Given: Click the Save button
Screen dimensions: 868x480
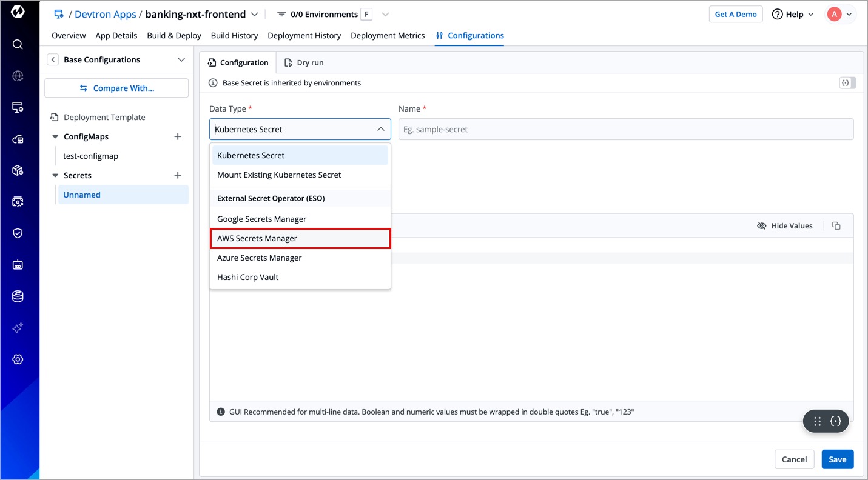Looking at the screenshot, I should click(x=837, y=459).
